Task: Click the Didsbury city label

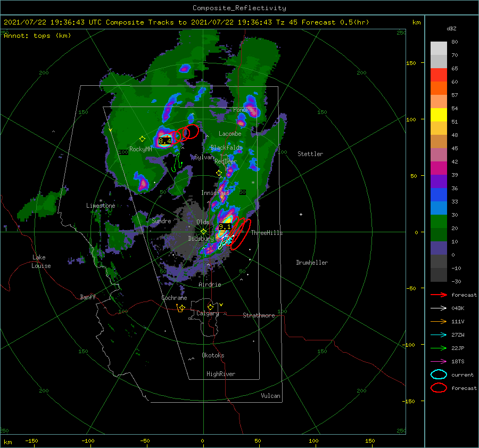Action: click(201, 239)
